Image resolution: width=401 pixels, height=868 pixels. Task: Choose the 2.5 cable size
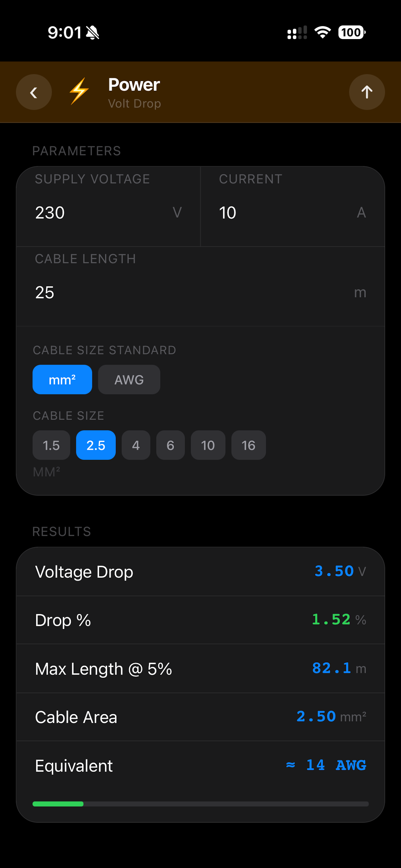coord(96,445)
